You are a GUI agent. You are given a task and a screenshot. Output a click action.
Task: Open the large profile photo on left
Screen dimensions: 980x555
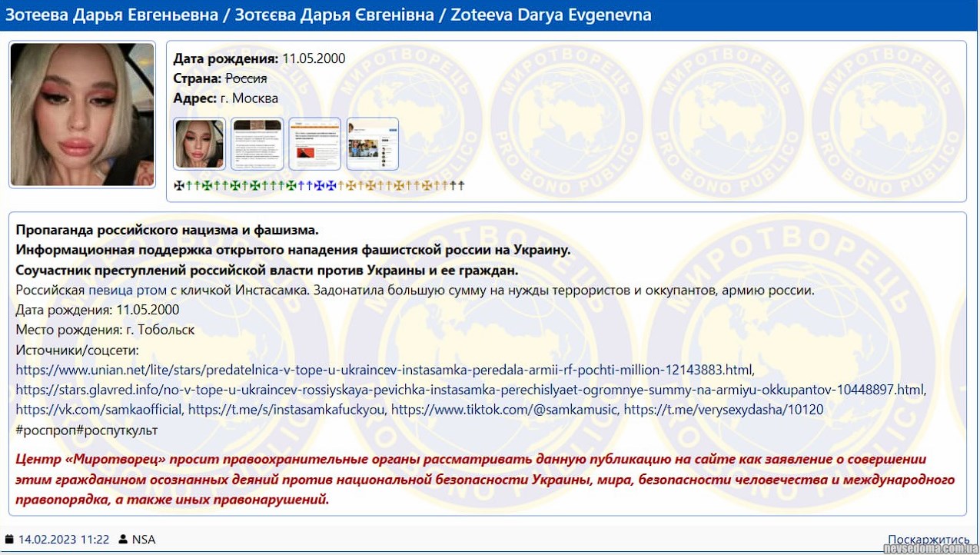[x=82, y=115]
